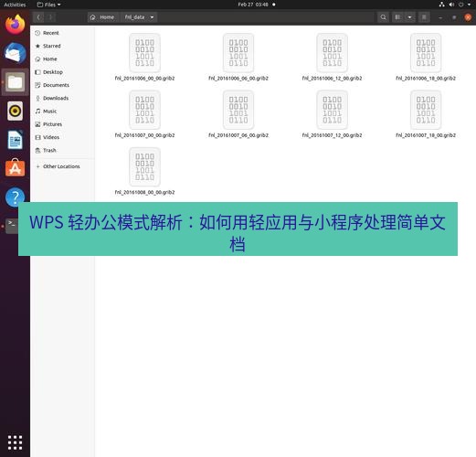Go forward in Files navigation
Screen dimensions: 476x457
click(50, 17)
